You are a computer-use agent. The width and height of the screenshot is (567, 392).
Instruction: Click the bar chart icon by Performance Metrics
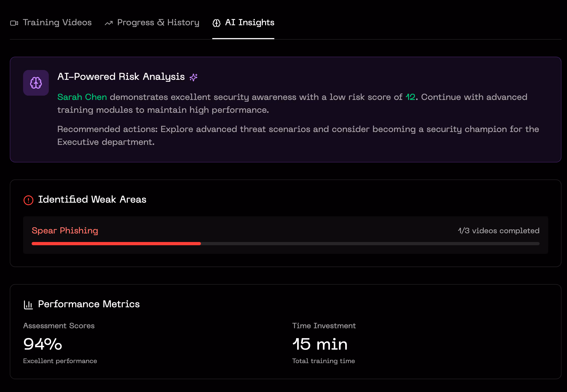coord(28,305)
